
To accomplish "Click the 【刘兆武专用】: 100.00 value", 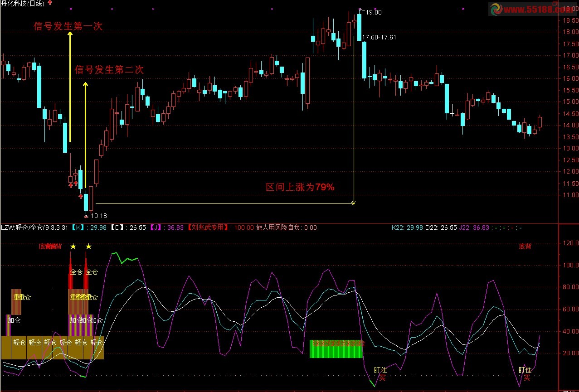I will [x=220, y=227].
